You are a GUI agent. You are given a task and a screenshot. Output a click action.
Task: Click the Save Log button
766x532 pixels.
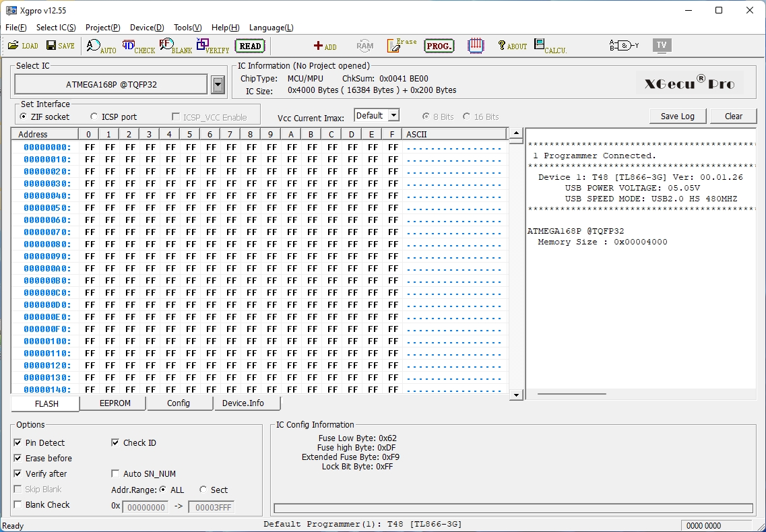[x=677, y=117]
